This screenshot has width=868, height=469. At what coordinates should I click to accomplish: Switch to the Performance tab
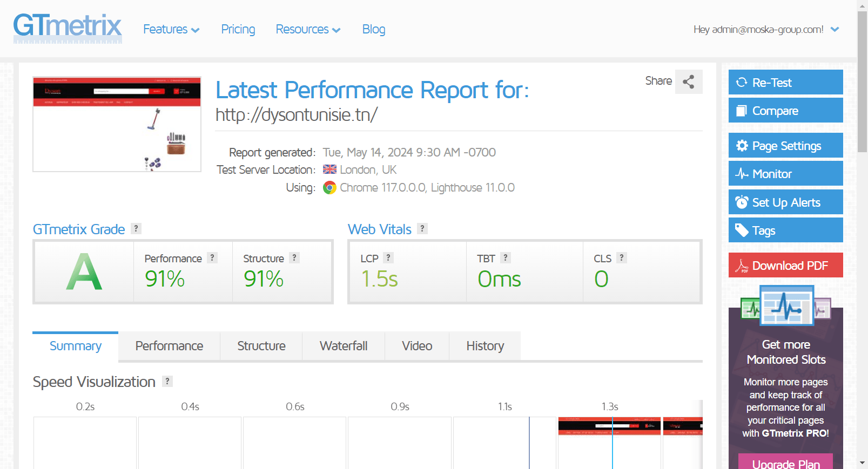point(169,346)
